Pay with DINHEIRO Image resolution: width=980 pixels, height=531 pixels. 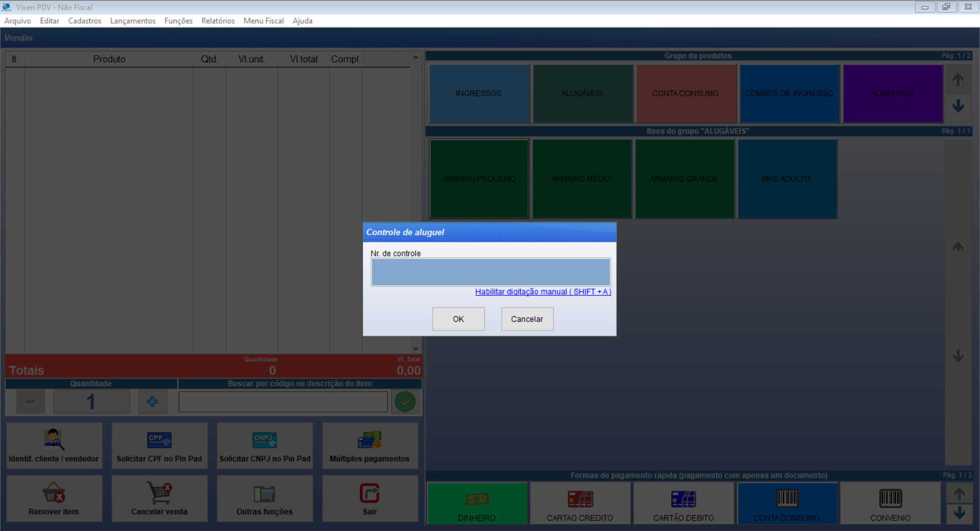coord(477,503)
